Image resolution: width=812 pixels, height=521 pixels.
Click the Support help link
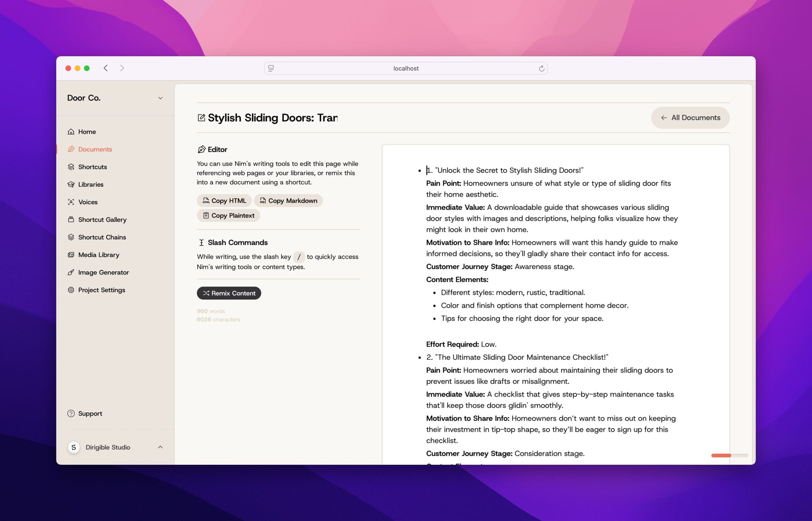point(91,413)
